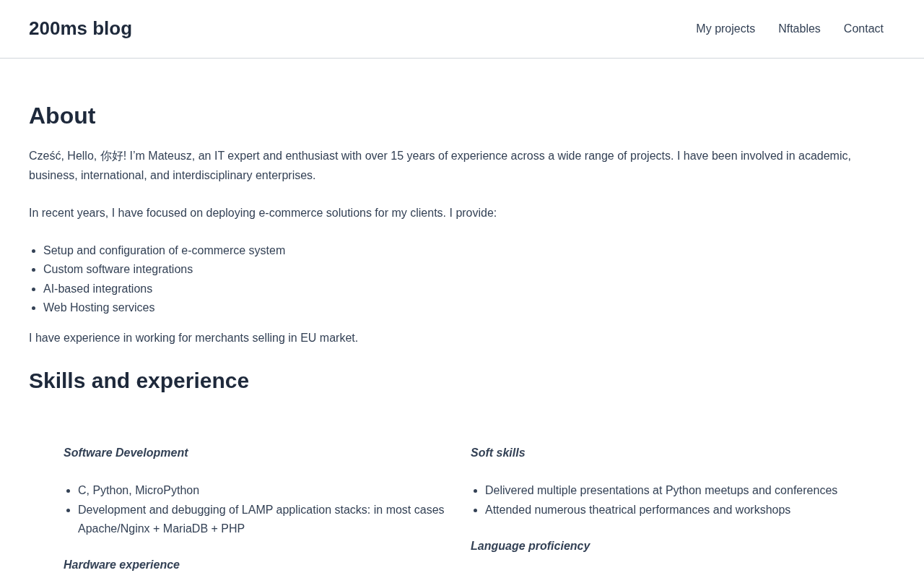Click the Hardware experience subheading
The width and height of the screenshot is (924, 578).
click(x=121, y=565)
